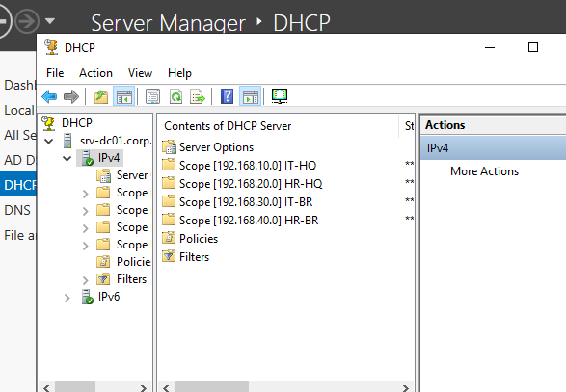Open the blue Help question-mark icon
Viewport: 566px width, 392px height.
coord(227,96)
